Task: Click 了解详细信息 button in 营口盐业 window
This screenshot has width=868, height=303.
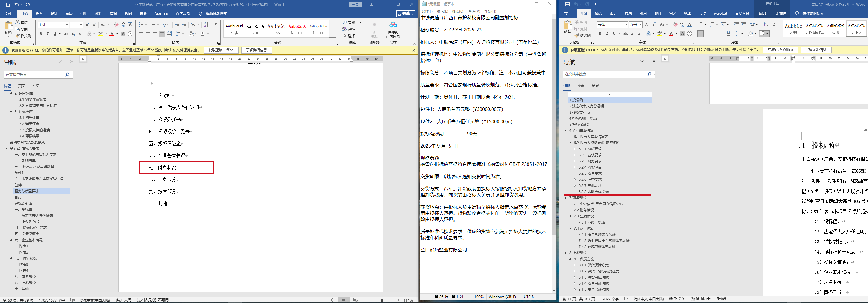Action: [x=816, y=50]
